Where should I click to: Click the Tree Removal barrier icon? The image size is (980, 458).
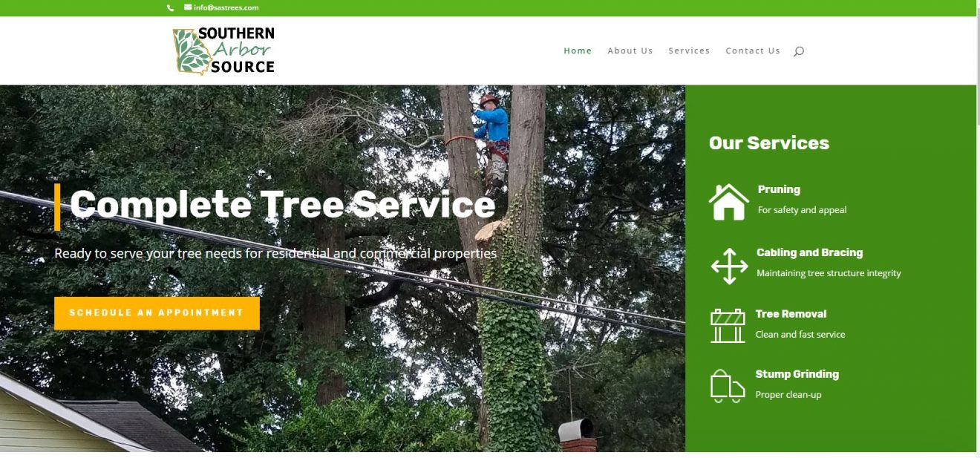pyautogui.click(x=728, y=326)
